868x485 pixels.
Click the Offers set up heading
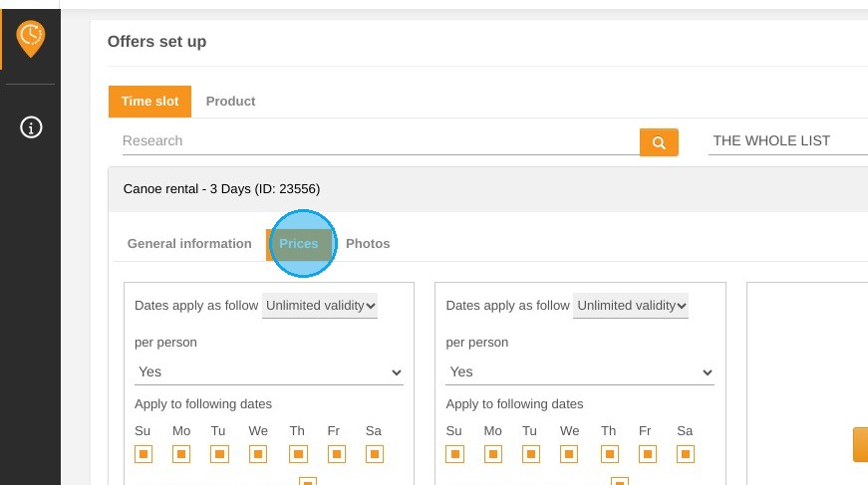pos(156,42)
